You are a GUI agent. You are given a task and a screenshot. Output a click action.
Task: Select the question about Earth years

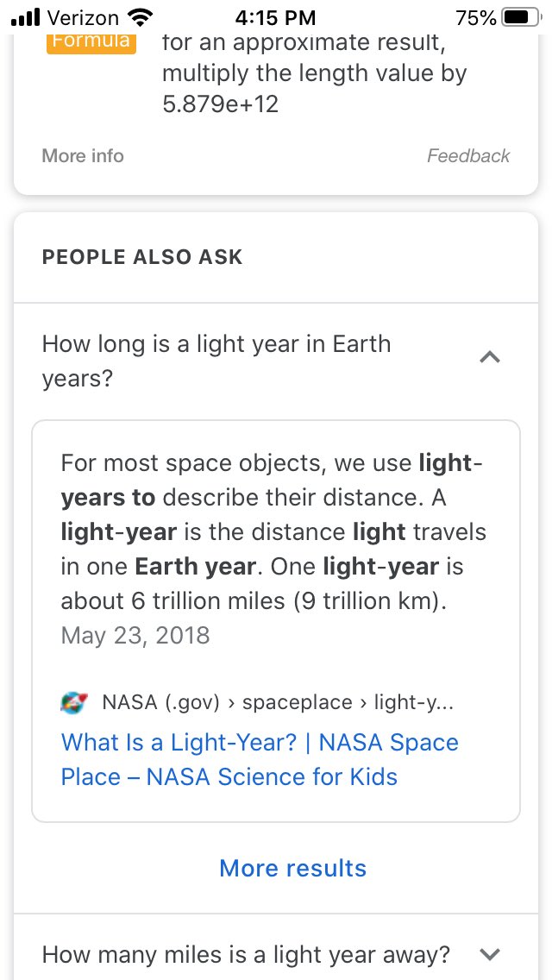(x=216, y=361)
